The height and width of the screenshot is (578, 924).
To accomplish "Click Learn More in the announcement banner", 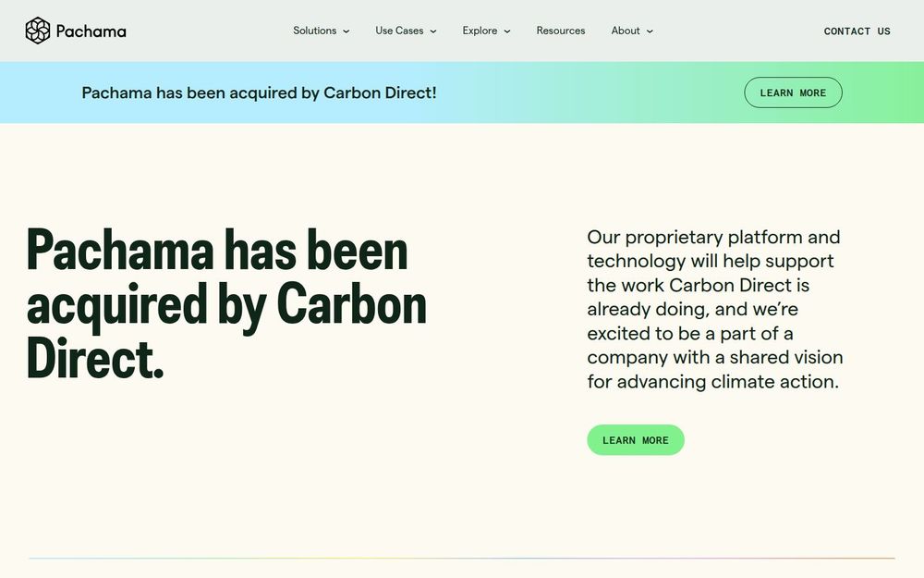I will (793, 92).
